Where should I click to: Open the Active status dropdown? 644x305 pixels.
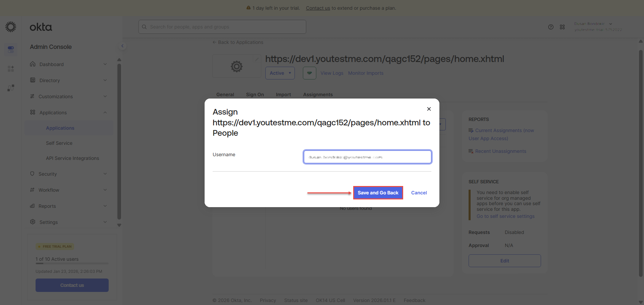tap(280, 73)
